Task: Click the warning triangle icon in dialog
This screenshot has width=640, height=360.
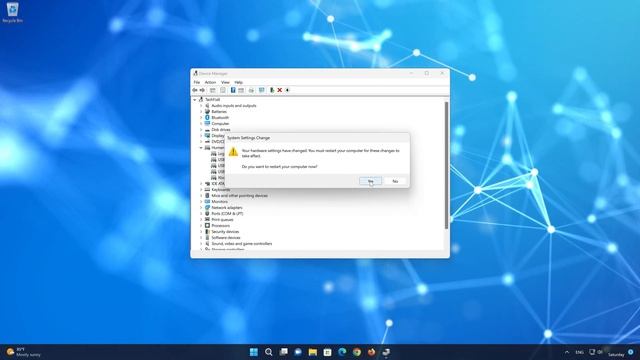Action: [x=233, y=152]
